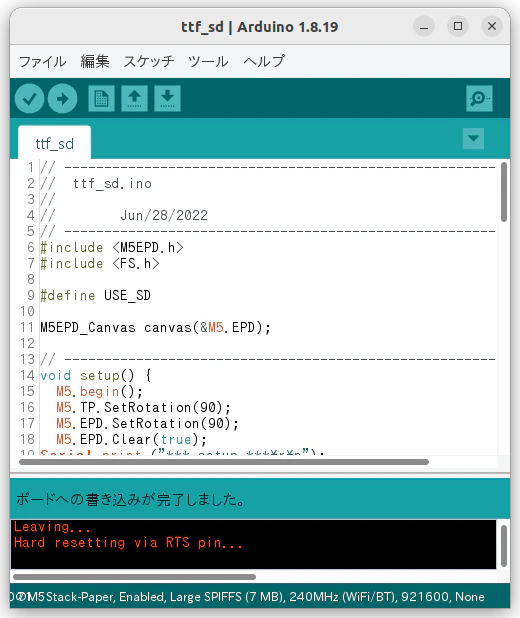Click 'Hard resetting via RTS pin...' console line
Image resolution: width=520 pixels, height=618 pixels.
coord(128,543)
